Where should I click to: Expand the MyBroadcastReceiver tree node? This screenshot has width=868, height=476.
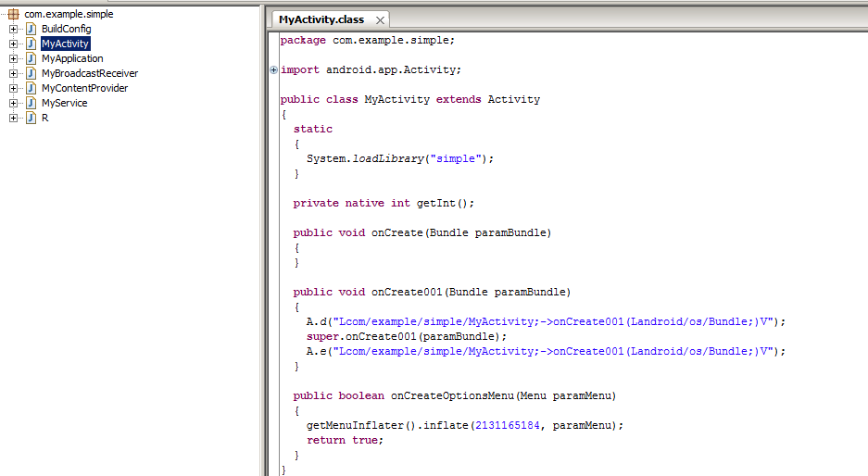(14, 73)
